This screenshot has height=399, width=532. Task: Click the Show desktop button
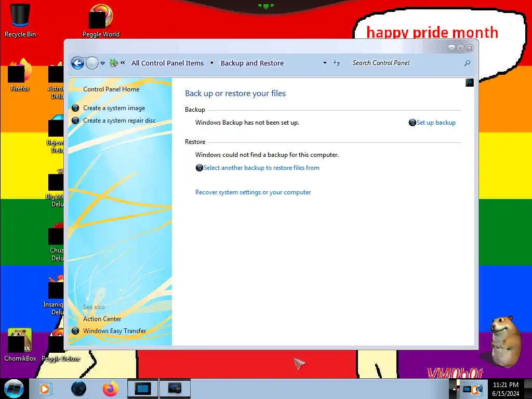point(528,389)
